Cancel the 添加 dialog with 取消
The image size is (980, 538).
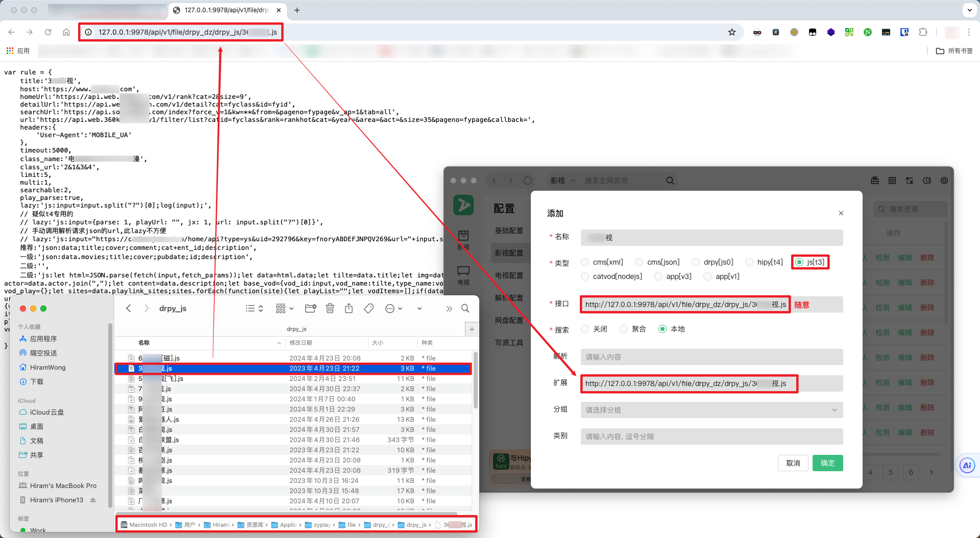pos(793,463)
